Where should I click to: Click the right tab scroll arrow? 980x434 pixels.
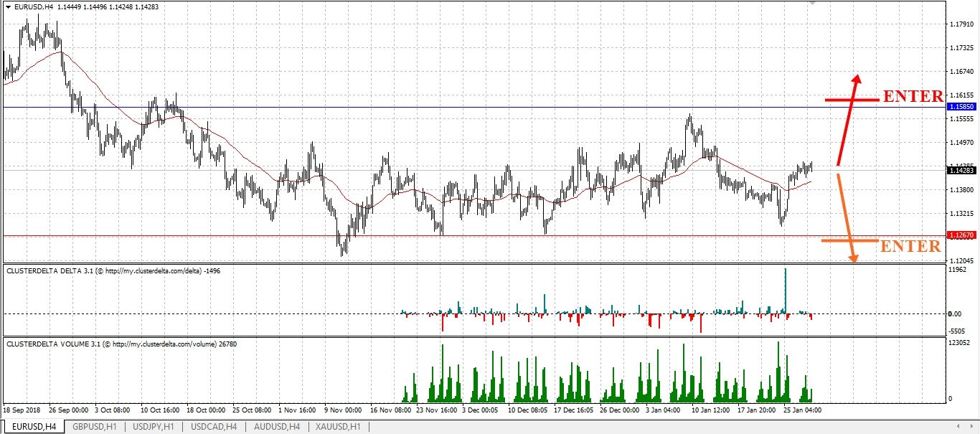971,427
